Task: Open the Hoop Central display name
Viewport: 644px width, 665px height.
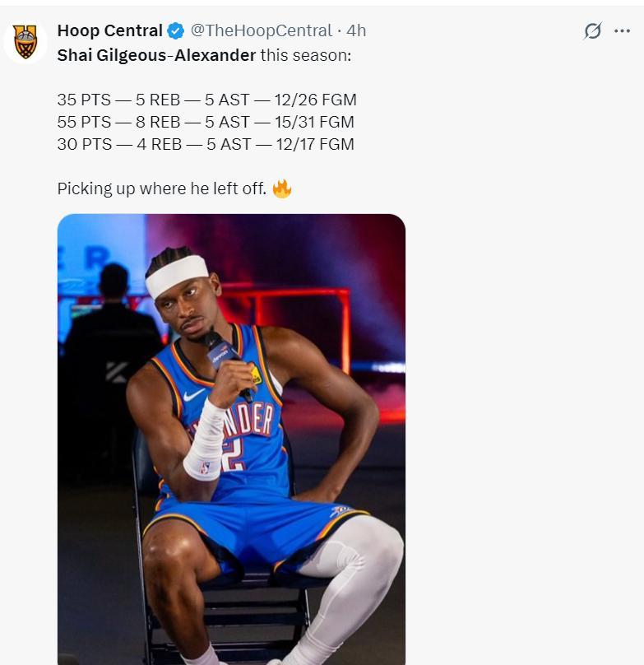Action: pyautogui.click(x=109, y=31)
